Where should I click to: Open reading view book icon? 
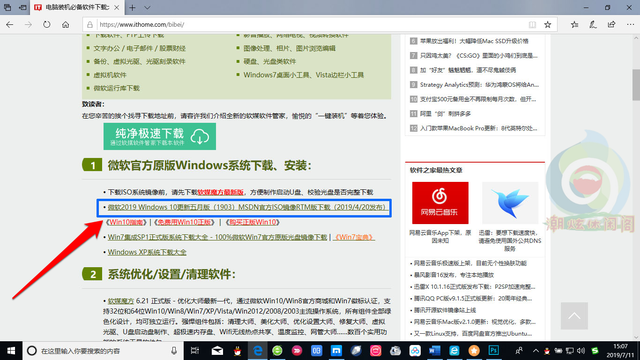point(532,25)
